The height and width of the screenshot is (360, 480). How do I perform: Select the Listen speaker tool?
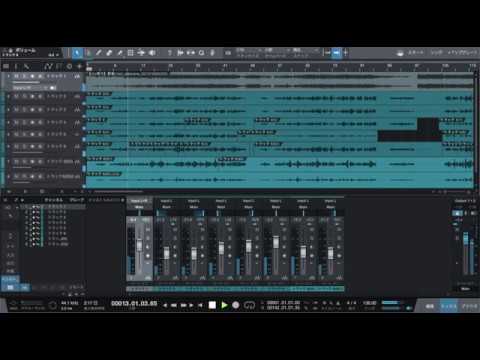[152, 53]
